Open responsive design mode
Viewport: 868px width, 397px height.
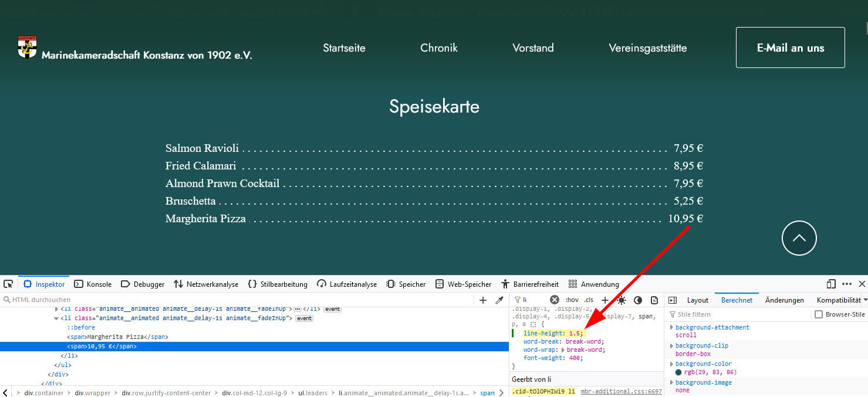pos(831,284)
